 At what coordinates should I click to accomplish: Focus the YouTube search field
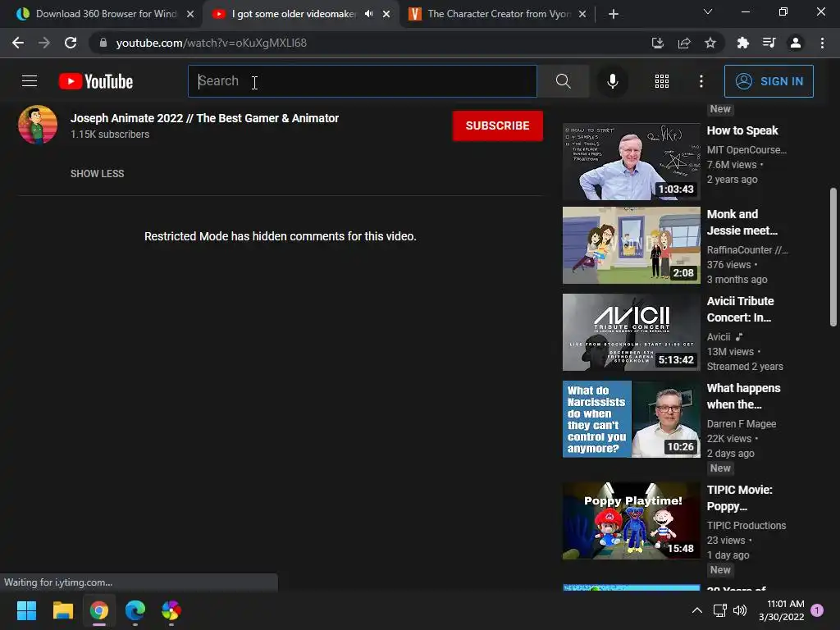coord(362,81)
